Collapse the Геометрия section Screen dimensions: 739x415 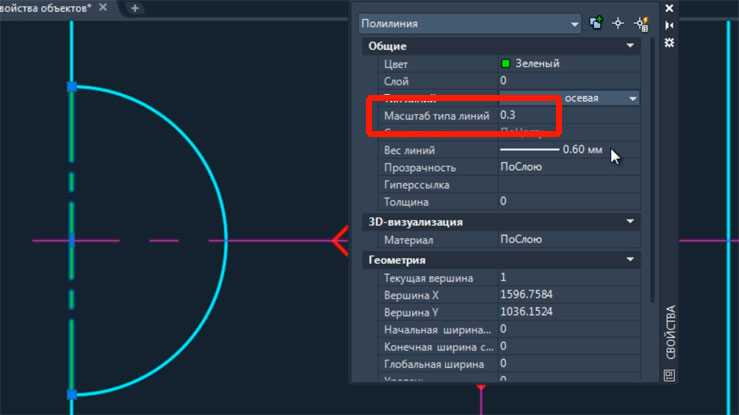tap(630, 259)
